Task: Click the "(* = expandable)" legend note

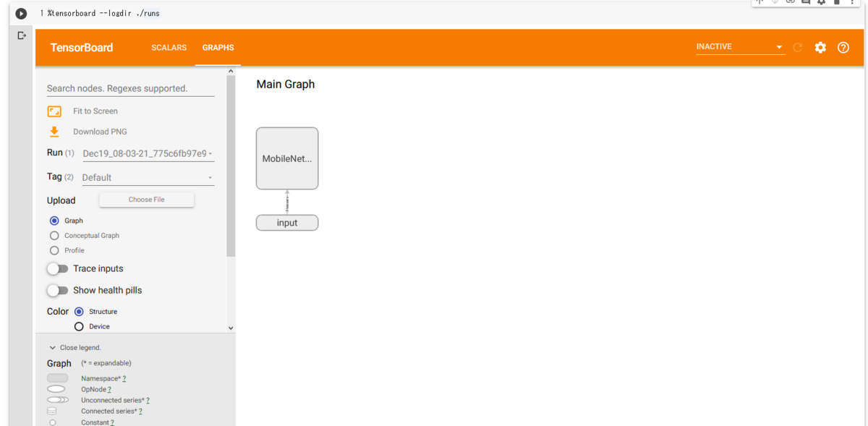Action: point(106,363)
